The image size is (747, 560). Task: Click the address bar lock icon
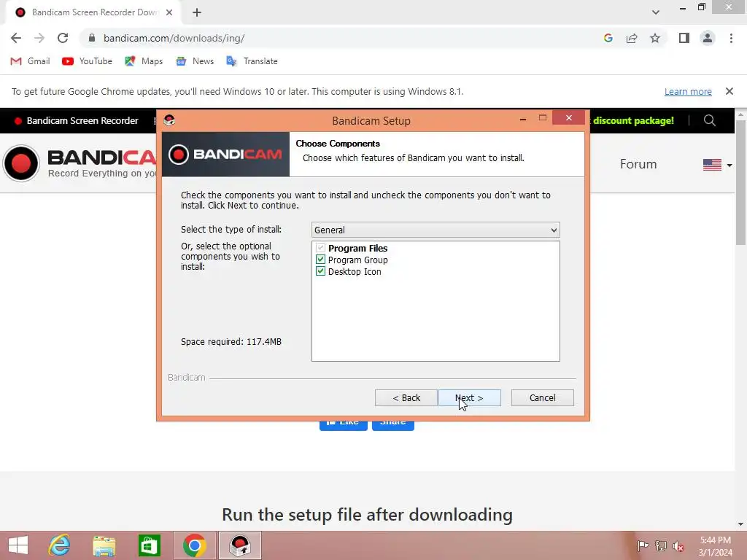pos(92,38)
